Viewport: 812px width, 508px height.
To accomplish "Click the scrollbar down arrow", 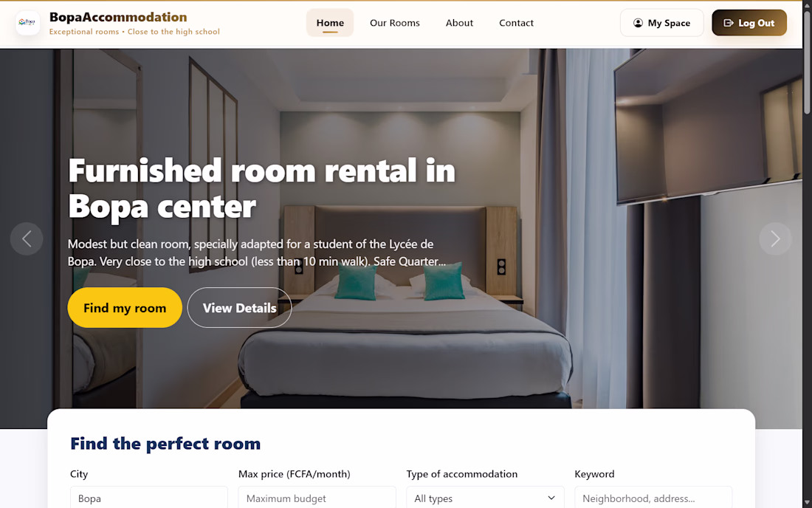I will coord(807,502).
